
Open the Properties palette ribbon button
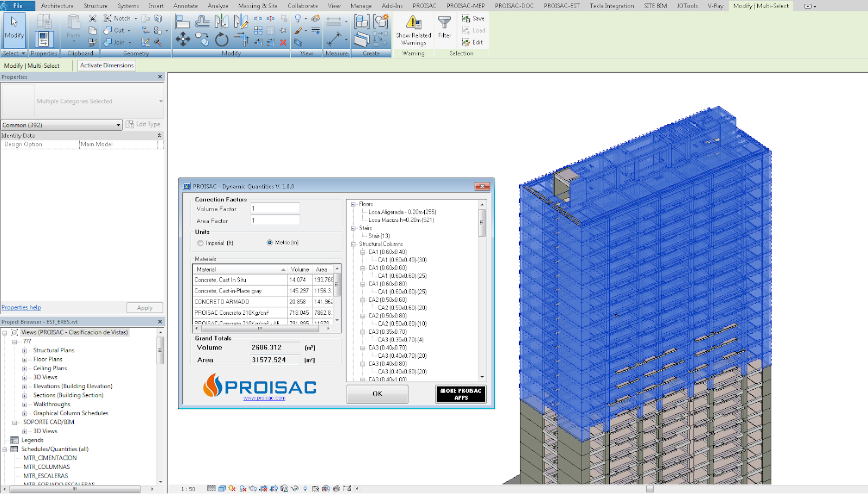click(x=44, y=39)
